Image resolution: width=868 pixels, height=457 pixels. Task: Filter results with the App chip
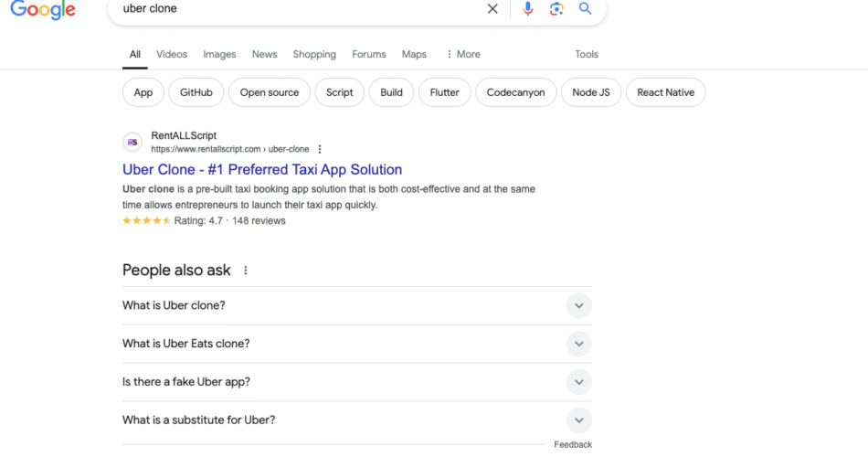(x=143, y=92)
